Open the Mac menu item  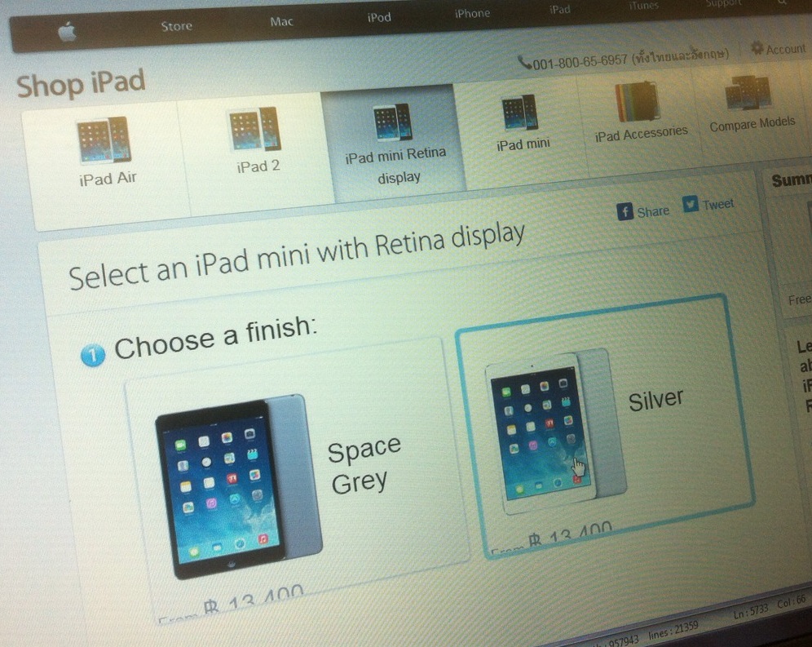(x=281, y=21)
